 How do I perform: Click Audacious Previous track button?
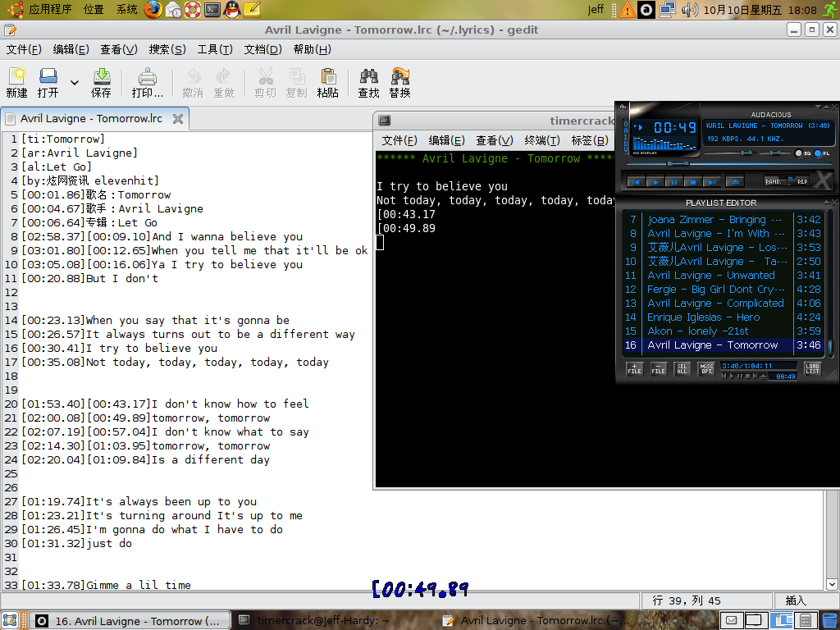click(636, 182)
